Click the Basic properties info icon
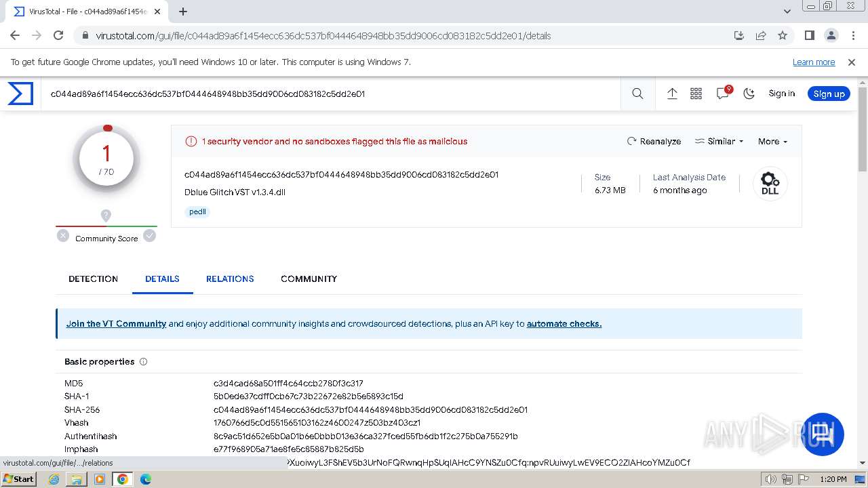868x488 pixels. (143, 362)
